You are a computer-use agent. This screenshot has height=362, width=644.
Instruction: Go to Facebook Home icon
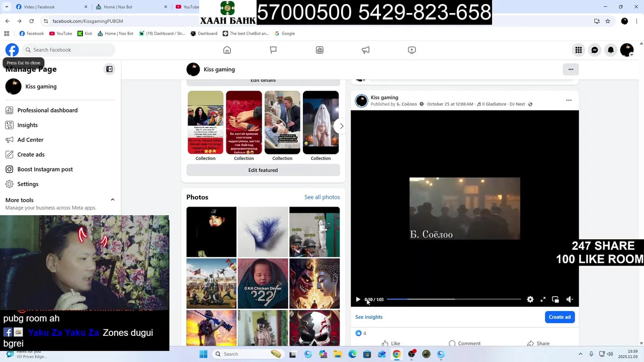tap(227, 50)
